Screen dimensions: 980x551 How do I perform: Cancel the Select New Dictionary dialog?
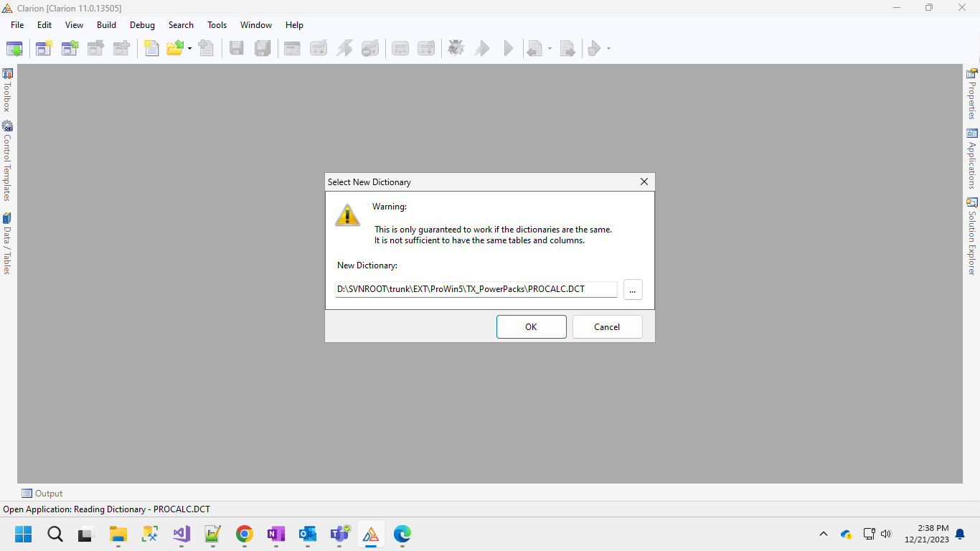point(607,326)
